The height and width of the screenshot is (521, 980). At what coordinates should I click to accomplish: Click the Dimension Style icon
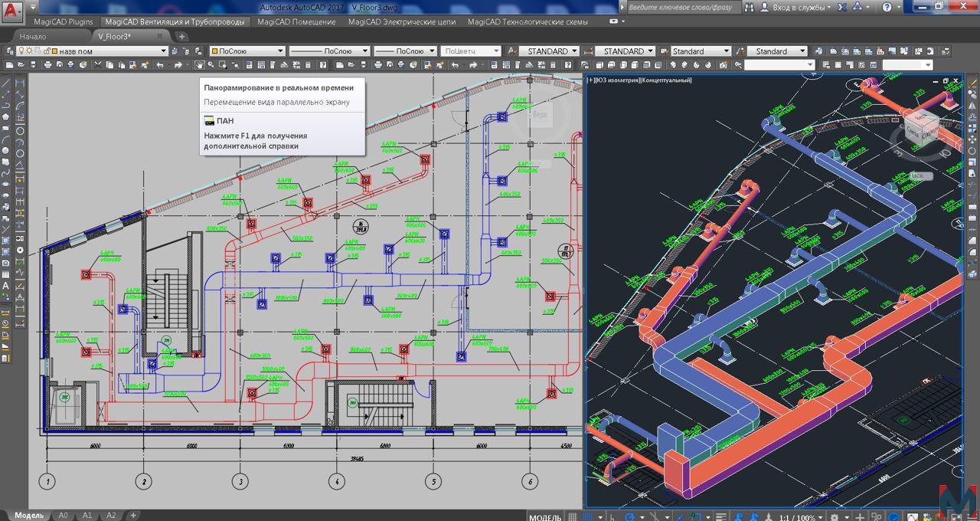tap(588, 51)
